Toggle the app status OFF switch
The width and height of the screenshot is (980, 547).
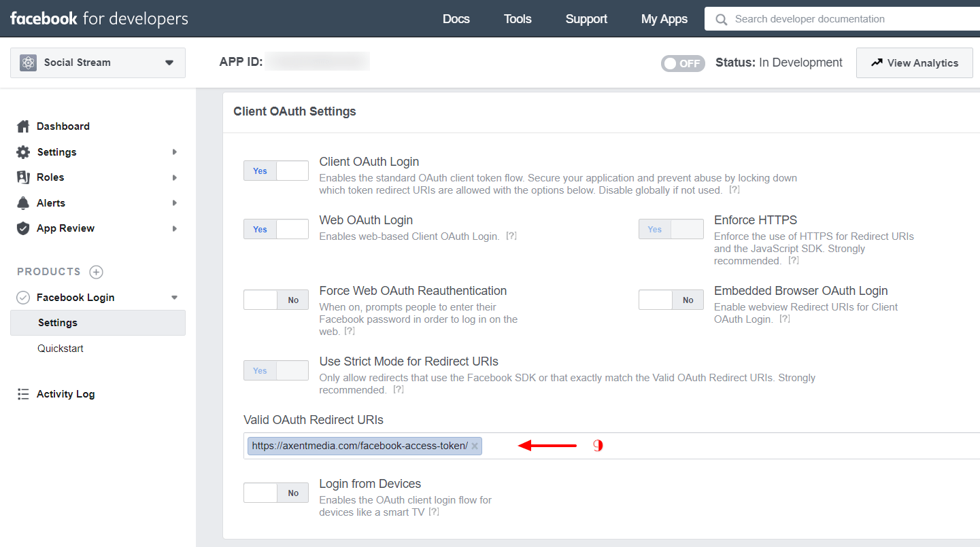pos(683,63)
